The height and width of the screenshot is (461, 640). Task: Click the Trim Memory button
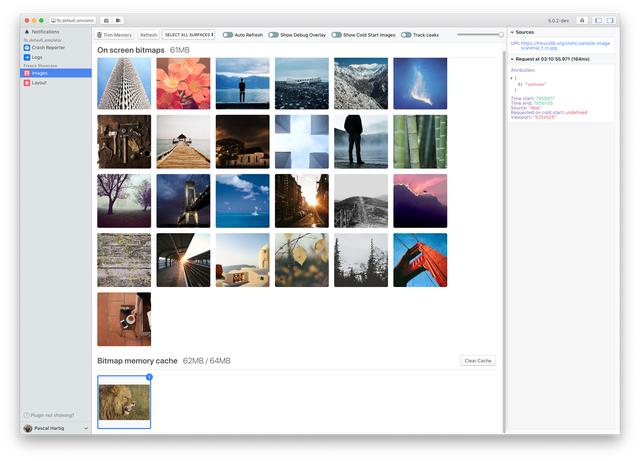(x=115, y=35)
